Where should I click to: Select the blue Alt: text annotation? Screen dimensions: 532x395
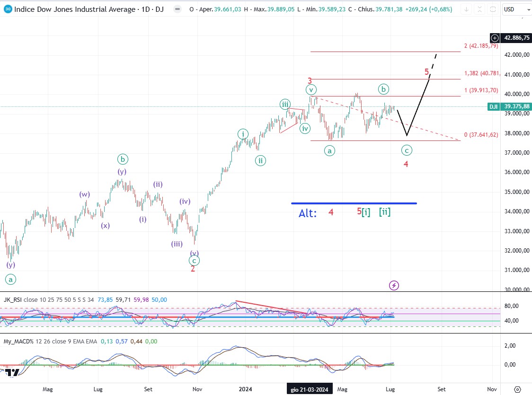click(x=307, y=213)
